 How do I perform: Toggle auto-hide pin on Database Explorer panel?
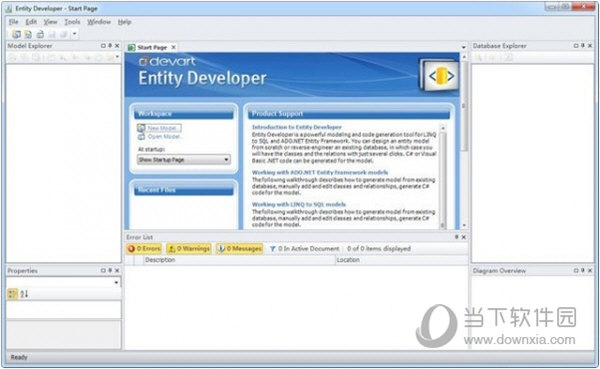[x=583, y=46]
